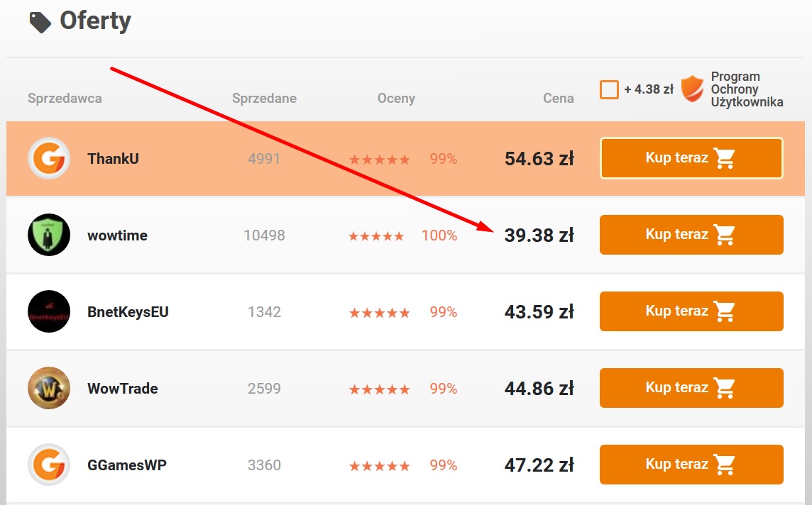812x505 pixels.
Task: Click the WowTrade seller avatar
Action: 49,388
